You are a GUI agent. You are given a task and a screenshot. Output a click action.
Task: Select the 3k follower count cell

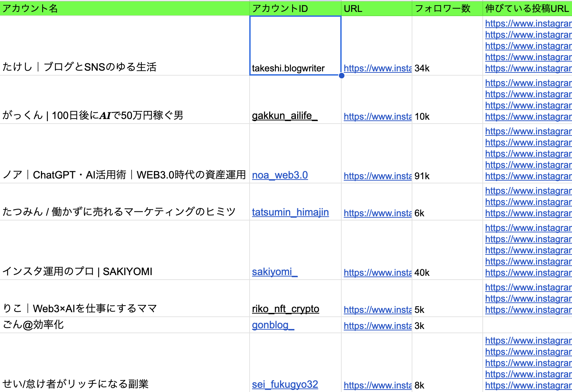pos(447,325)
